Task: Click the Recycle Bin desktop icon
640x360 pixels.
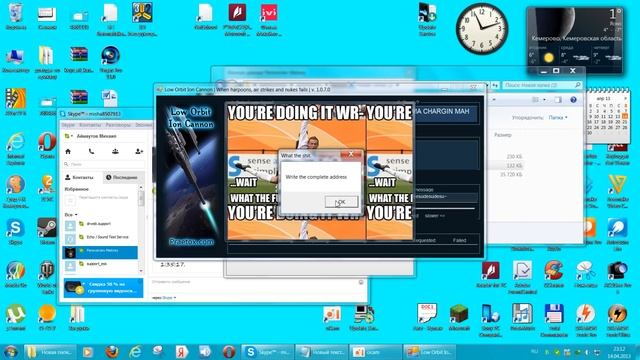Action: click(16, 17)
